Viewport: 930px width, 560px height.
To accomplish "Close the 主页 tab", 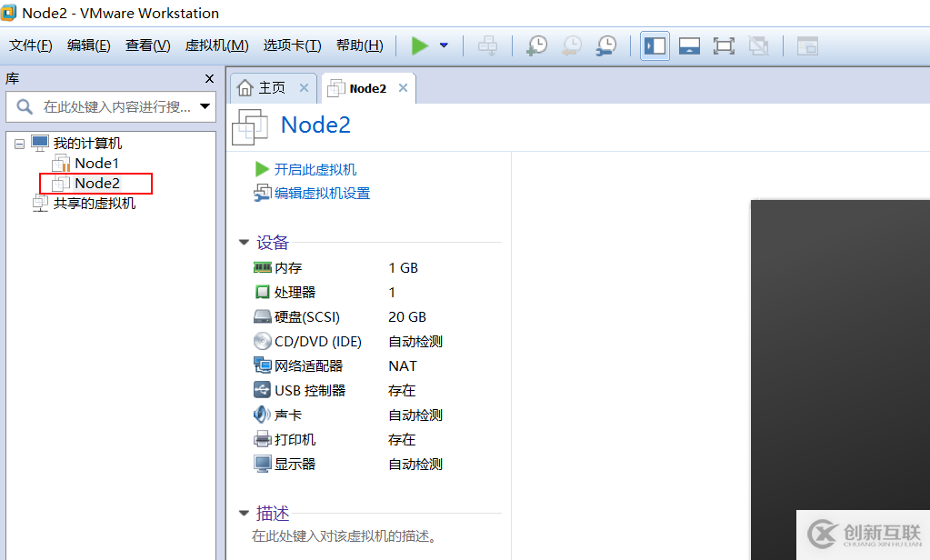I will coord(305,88).
